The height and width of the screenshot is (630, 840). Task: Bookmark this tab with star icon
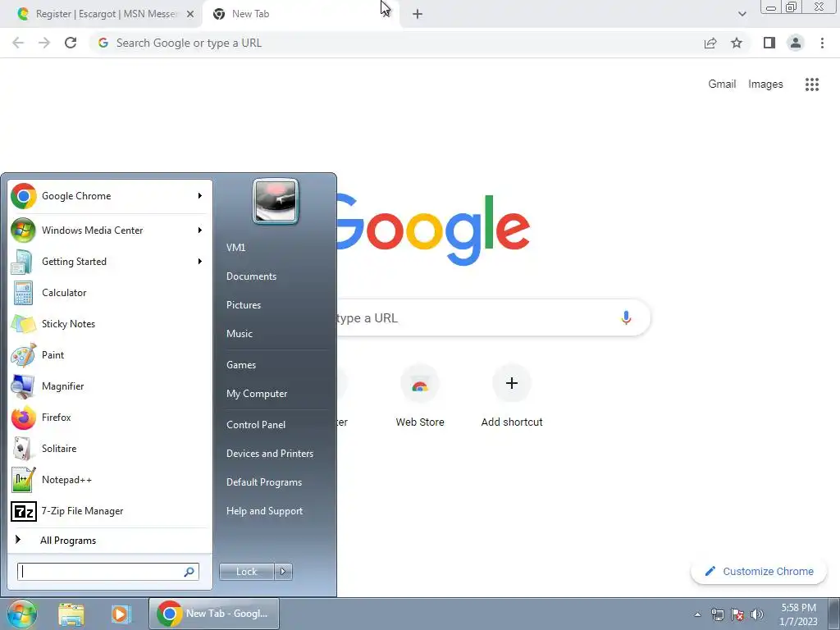tap(737, 43)
